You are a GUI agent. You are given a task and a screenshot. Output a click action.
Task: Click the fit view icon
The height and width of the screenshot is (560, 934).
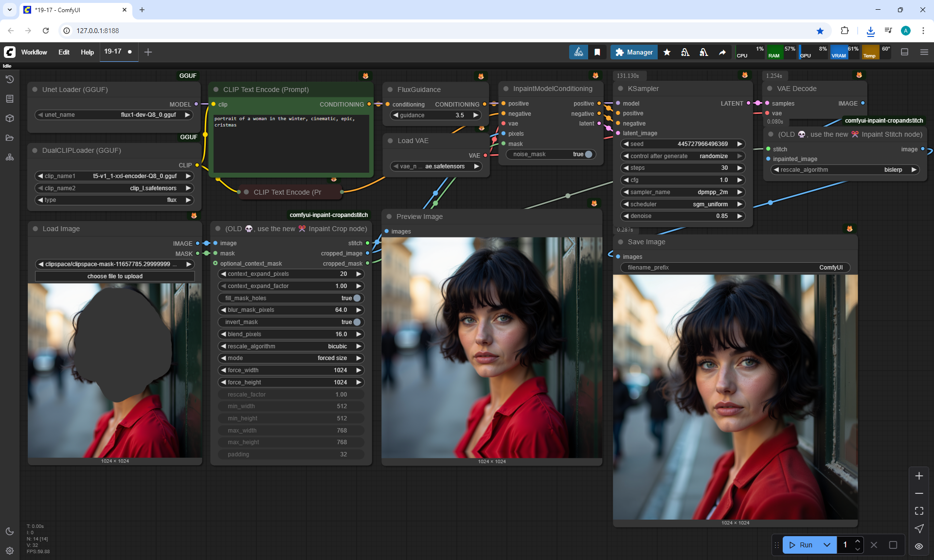click(919, 511)
